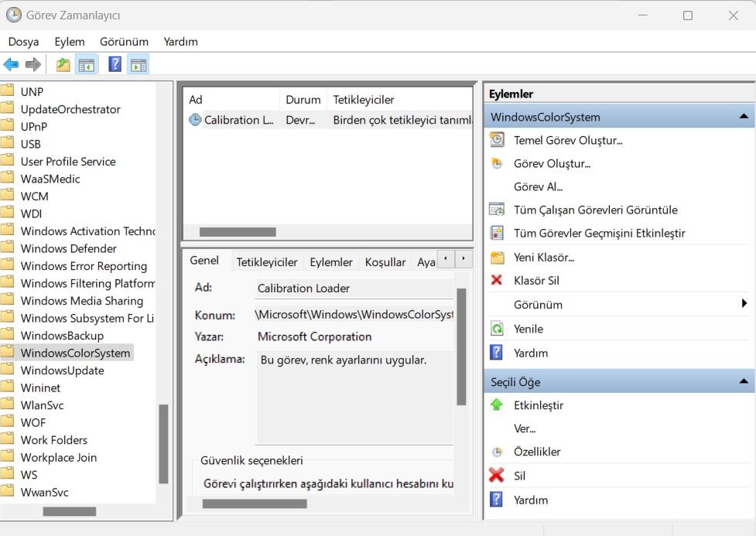
Task: Click the Tüm Çalışan Görevleri Görüntüle icon
Action: pyautogui.click(x=497, y=210)
